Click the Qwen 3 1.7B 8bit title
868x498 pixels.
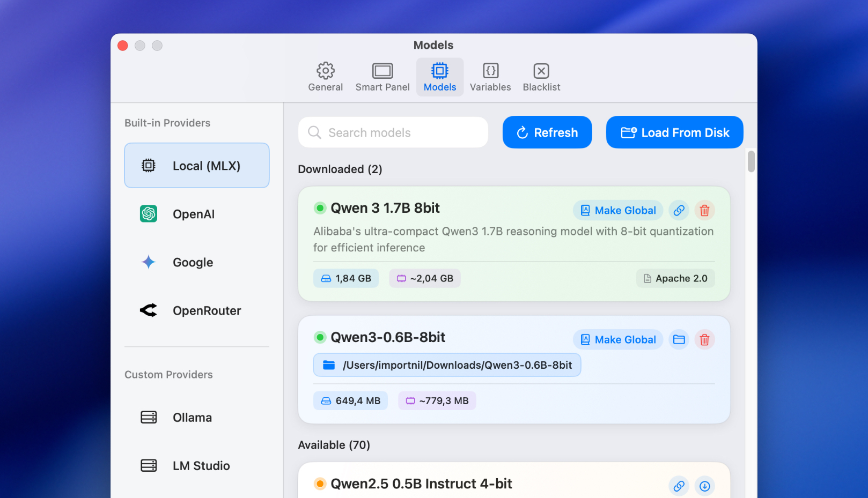[x=385, y=208]
